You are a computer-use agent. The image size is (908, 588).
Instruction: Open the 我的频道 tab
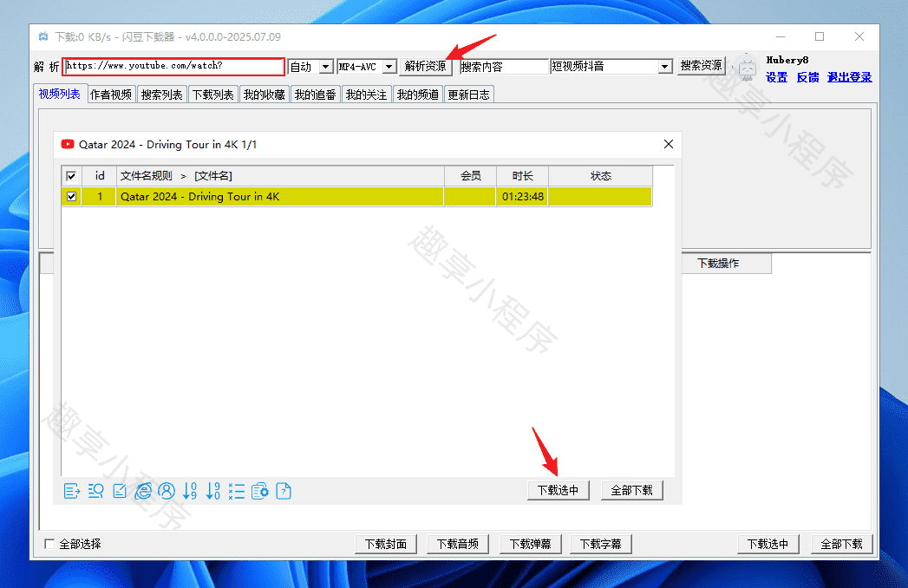[x=417, y=95]
